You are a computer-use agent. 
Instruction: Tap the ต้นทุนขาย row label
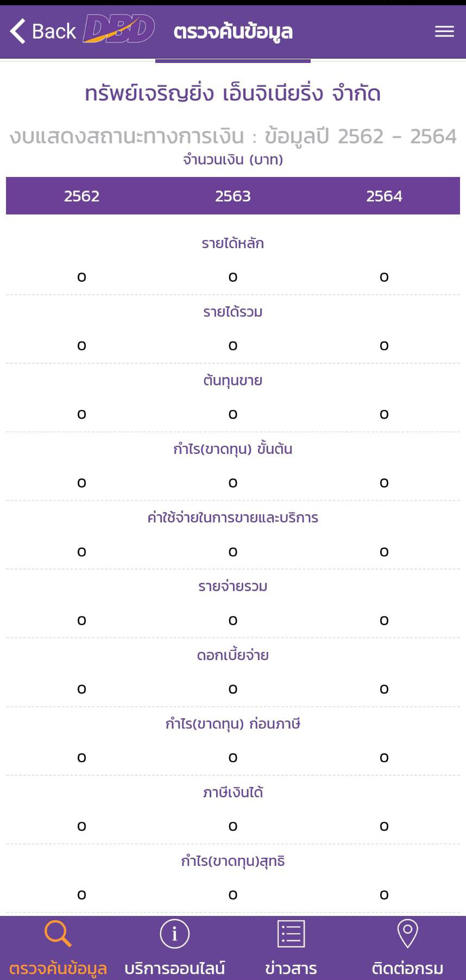pos(233,381)
